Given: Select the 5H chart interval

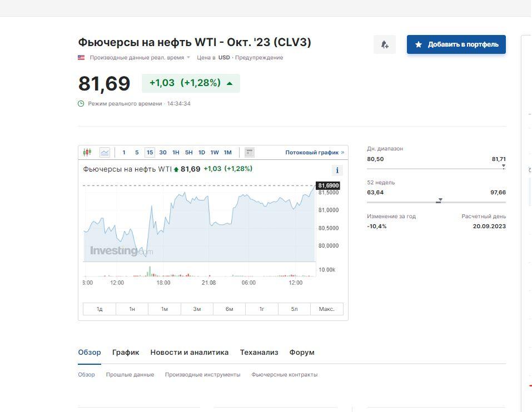Looking at the screenshot, I should pyautogui.click(x=188, y=153).
